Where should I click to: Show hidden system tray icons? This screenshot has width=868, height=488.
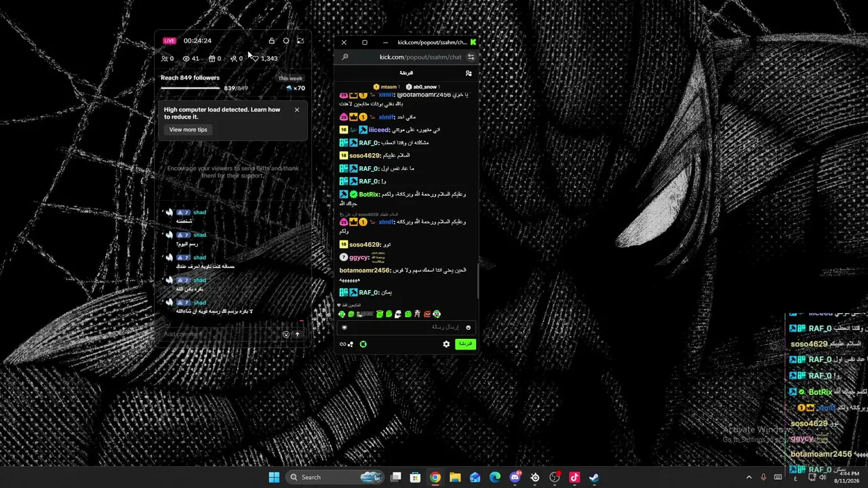coord(749,477)
